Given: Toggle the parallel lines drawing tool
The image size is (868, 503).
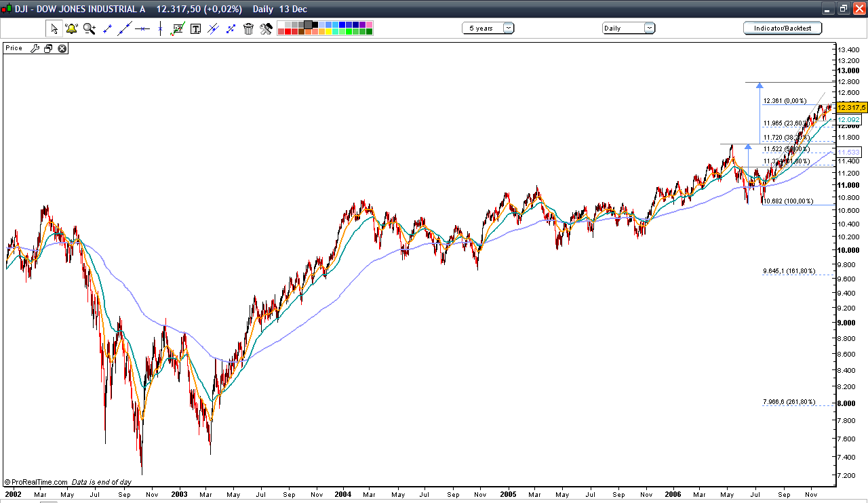Looking at the screenshot, I should click(x=213, y=28).
